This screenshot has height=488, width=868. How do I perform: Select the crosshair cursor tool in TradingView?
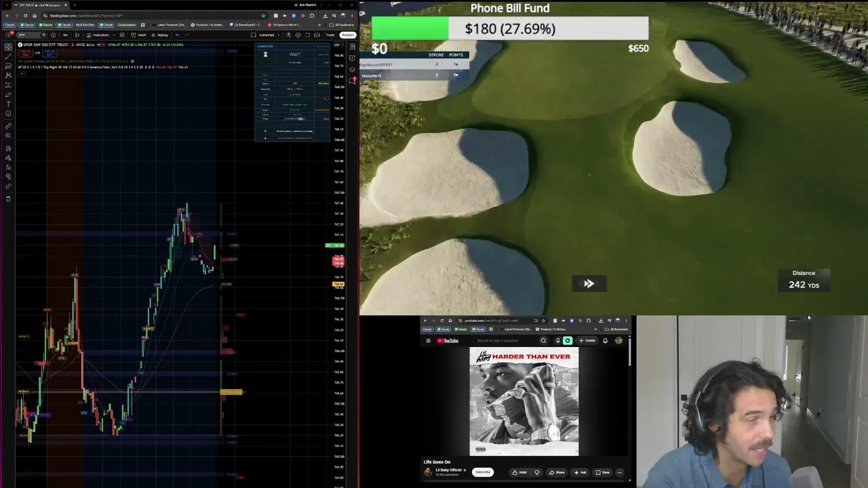(x=8, y=47)
